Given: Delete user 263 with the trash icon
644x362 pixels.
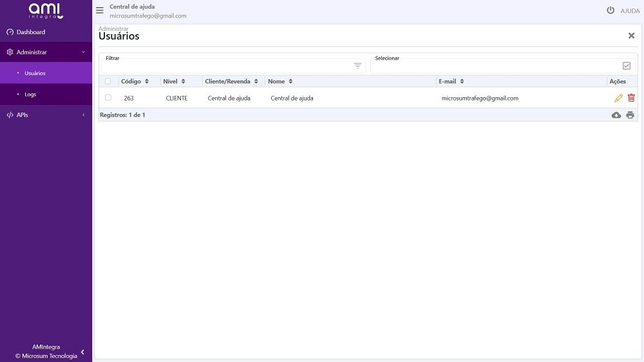Looking at the screenshot, I should 631,98.
